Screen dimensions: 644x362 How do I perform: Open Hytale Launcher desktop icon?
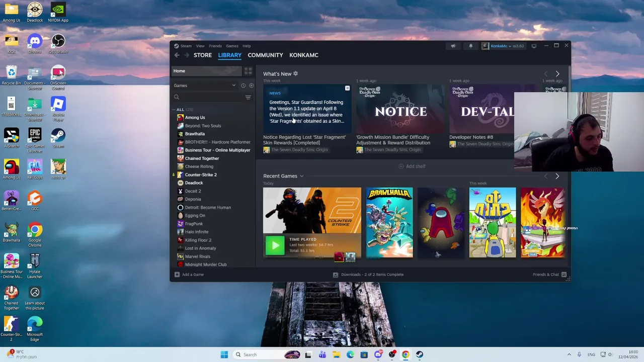pos(35,266)
